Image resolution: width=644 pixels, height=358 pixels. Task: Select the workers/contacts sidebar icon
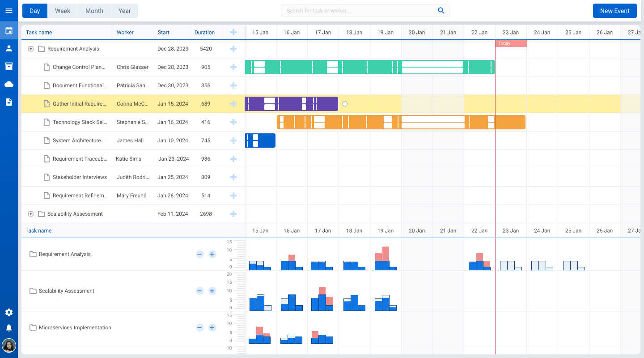pos(9,48)
